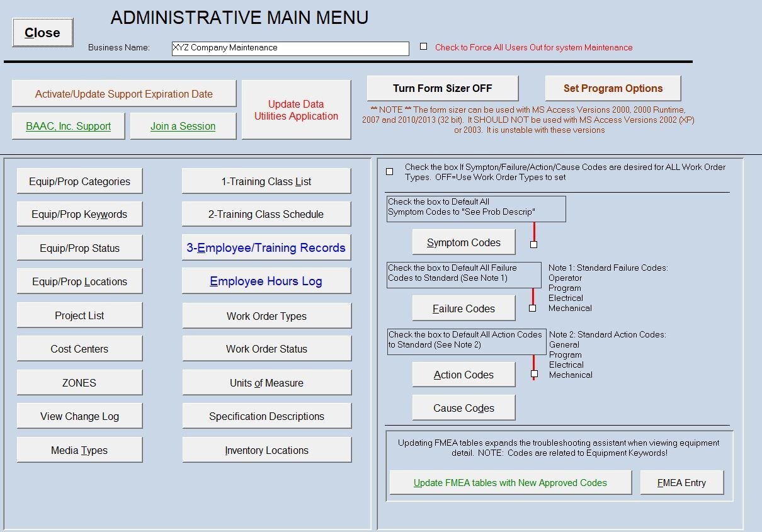
Task: Enable codes for ALL Work Order Types
Action: [x=389, y=170]
